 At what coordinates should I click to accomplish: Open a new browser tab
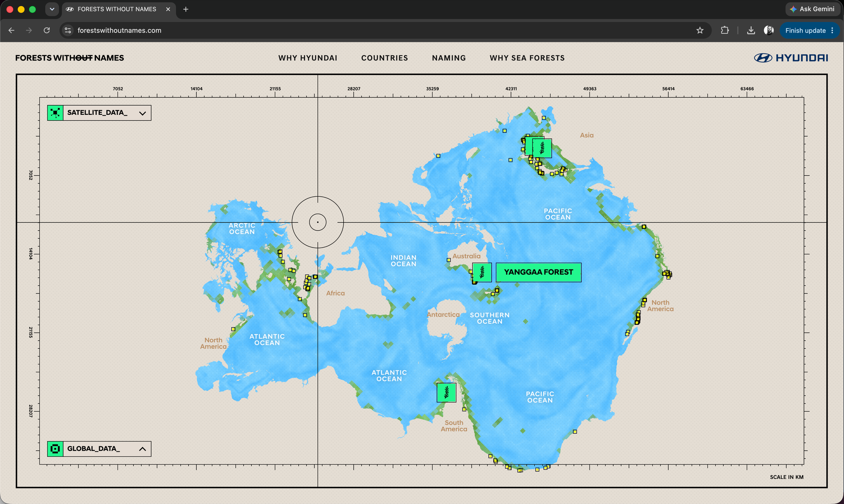point(186,9)
